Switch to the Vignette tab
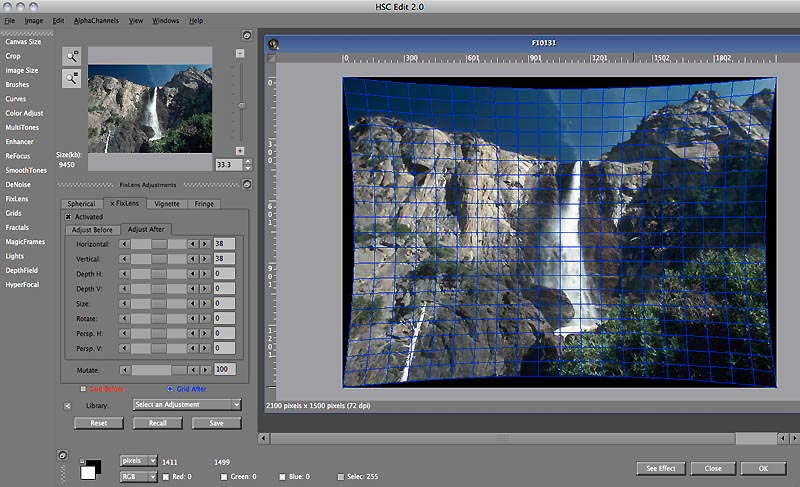 167,203
